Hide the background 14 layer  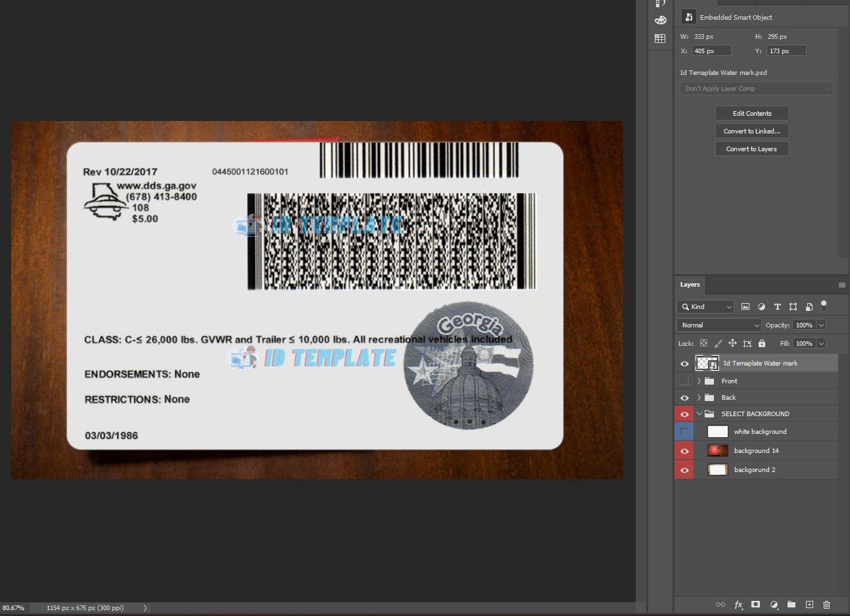(x=684, y=451)
